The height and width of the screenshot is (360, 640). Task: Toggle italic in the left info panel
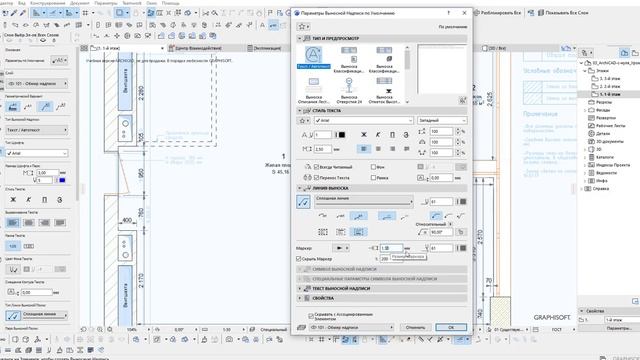[x=29, y=200]
